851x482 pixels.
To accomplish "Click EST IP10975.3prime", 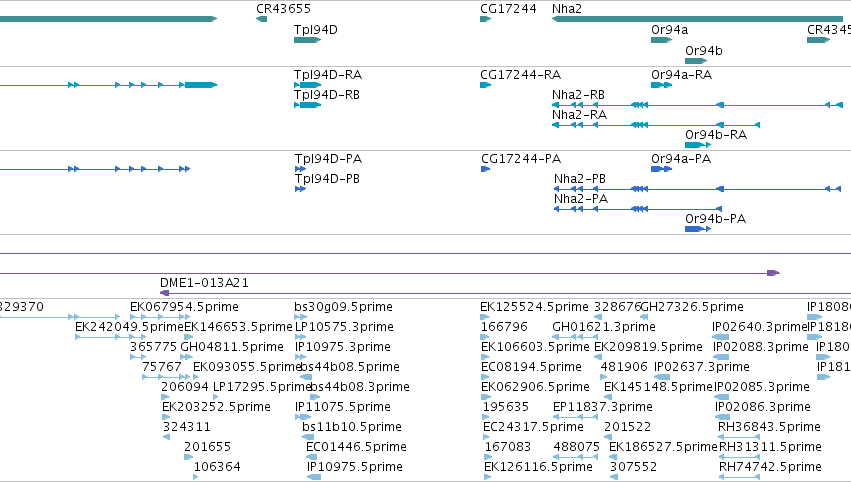I will [x=343, y=347].
